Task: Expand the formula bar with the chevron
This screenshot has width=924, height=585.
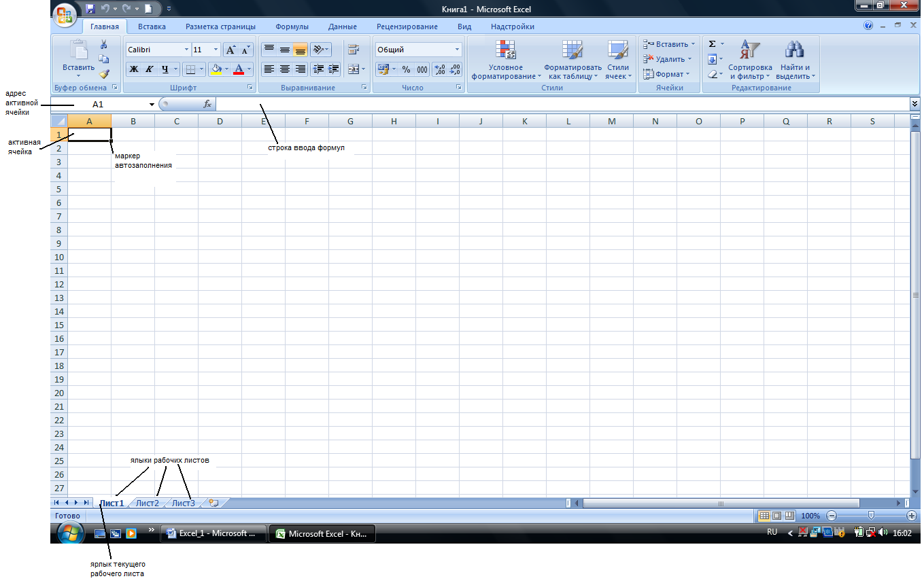Action: tap(914, 104)
